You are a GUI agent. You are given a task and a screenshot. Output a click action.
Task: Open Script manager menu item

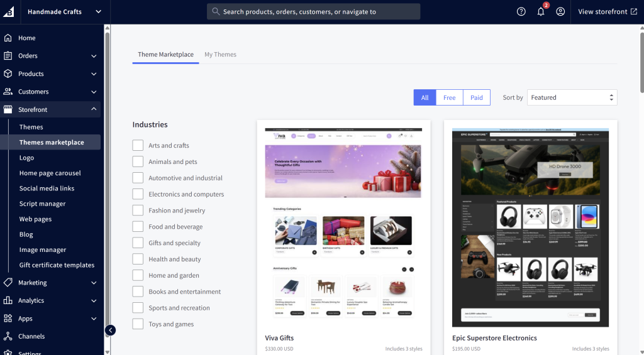pyautogui.click(x=42, y=204)
